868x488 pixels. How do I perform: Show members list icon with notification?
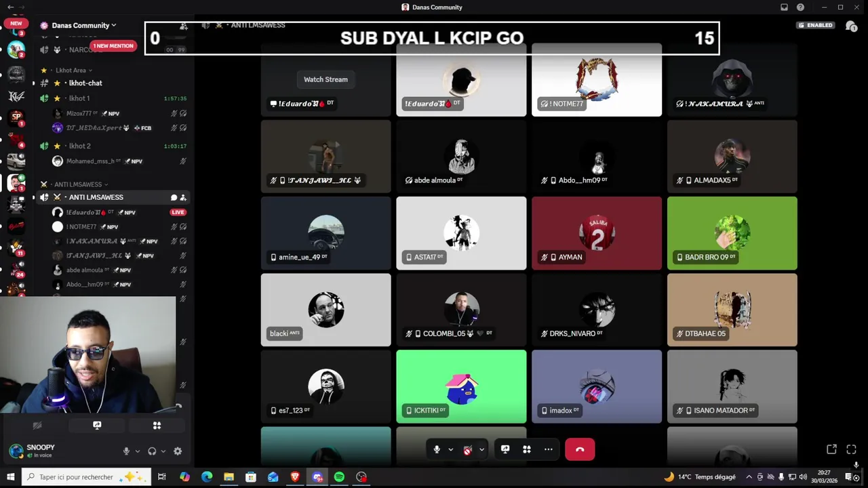tap(851, 26)
